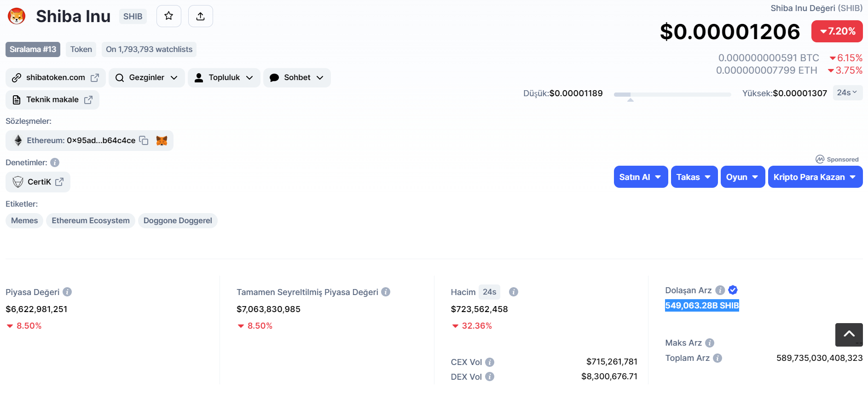Open the 24s time range dropdown
868x394 pixels.
(847, 93)
